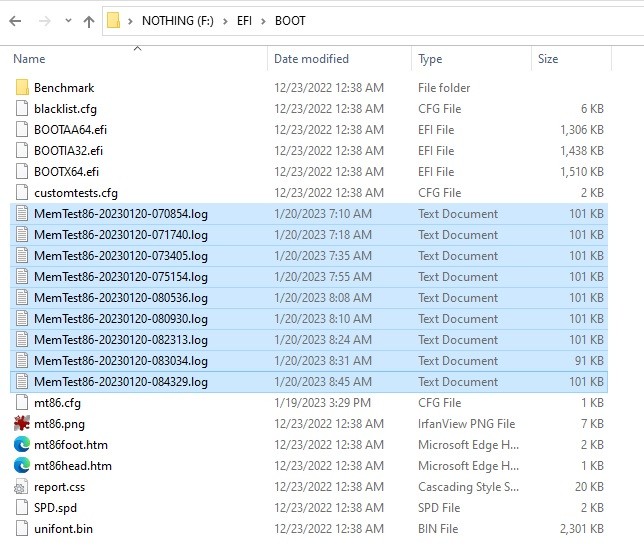Click the File folder type cell
Viewport: 644px width, 553px height.
pyautogui.click(x=444, y=88)
